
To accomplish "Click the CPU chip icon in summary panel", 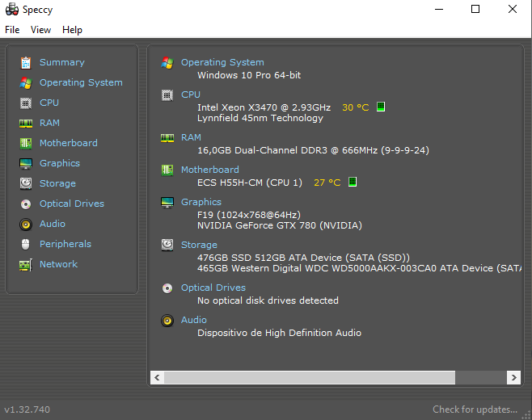I will [x=167, y=95].
